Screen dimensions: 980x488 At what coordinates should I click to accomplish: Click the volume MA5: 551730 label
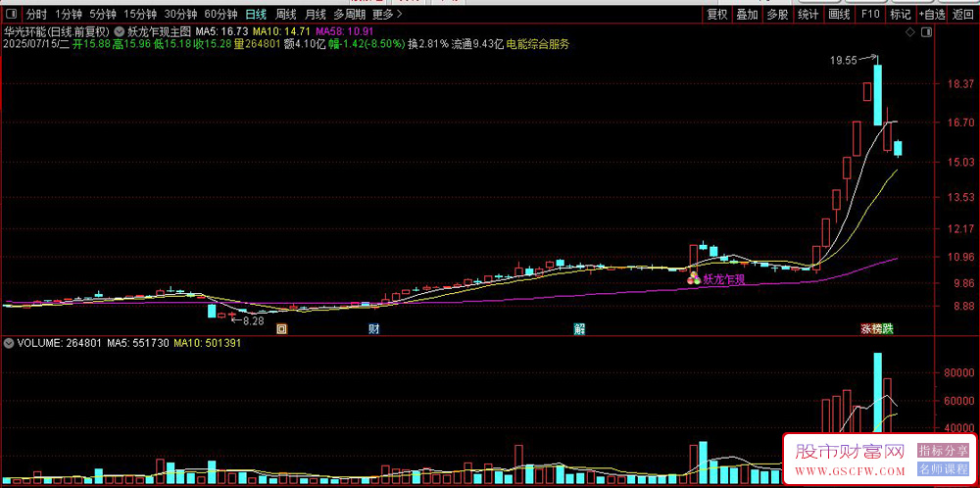[x=138, y=343]
